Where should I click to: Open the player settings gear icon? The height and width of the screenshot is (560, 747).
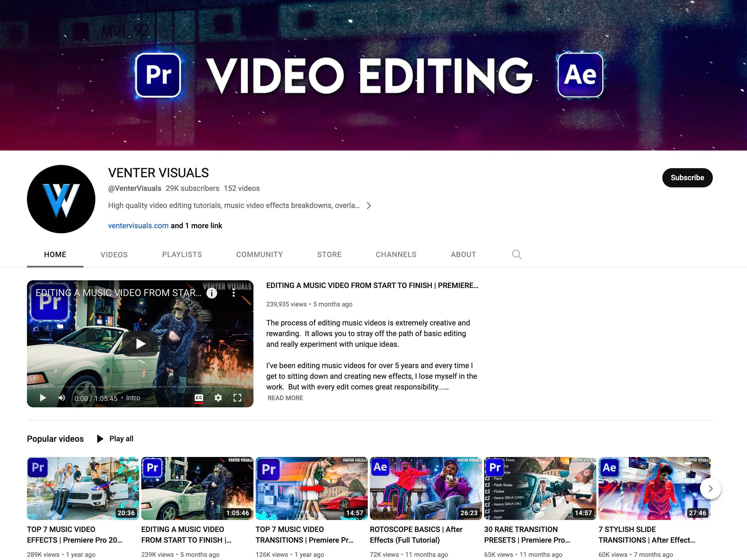coord(218,398)
